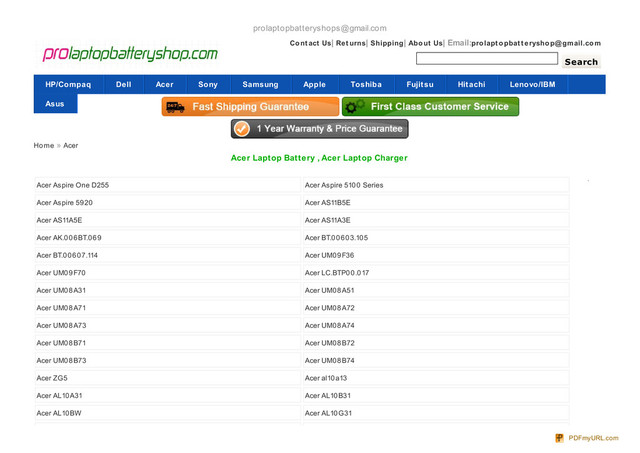Open the Contact Us link
Screen dimensions: 640x453
pyautogui.click(x=310, y=43)
